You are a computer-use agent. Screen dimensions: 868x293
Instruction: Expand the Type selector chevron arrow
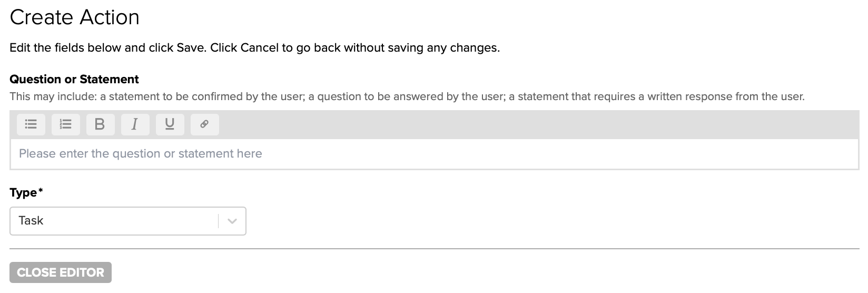[232, 221]
